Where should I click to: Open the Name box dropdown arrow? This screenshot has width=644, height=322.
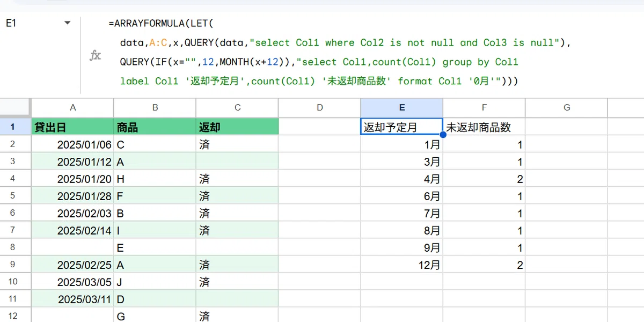67,23
